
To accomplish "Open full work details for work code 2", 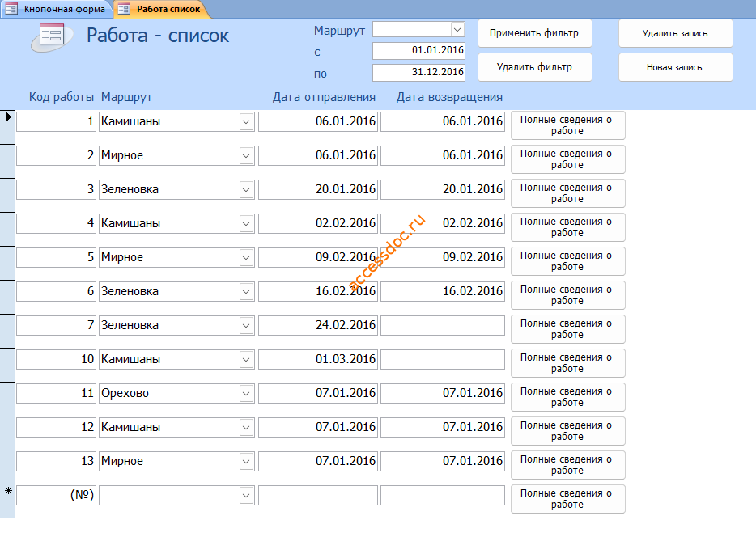I will 568,159.
